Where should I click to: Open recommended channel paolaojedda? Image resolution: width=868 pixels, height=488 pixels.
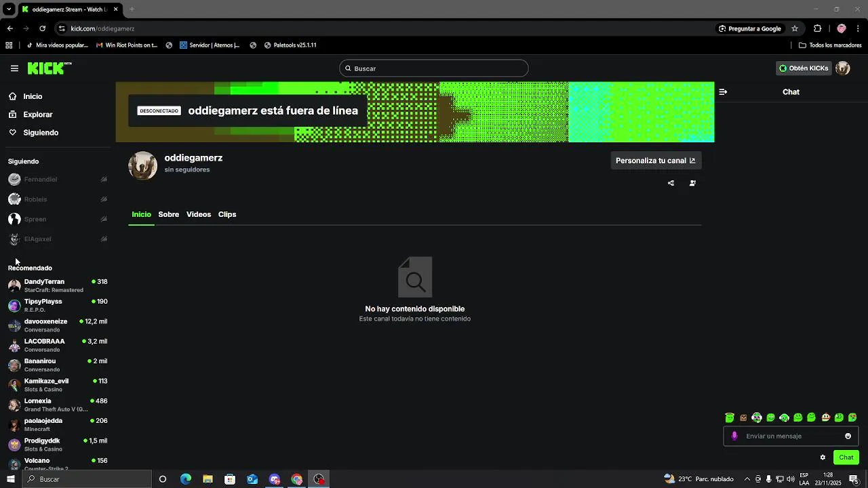[x=58, y=424]
